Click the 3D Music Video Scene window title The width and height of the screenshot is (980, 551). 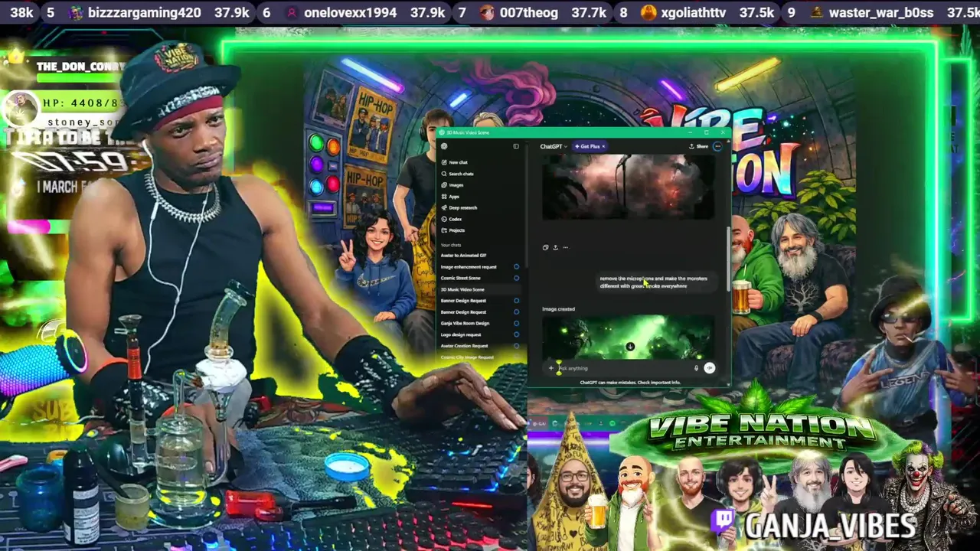point(468,132)
